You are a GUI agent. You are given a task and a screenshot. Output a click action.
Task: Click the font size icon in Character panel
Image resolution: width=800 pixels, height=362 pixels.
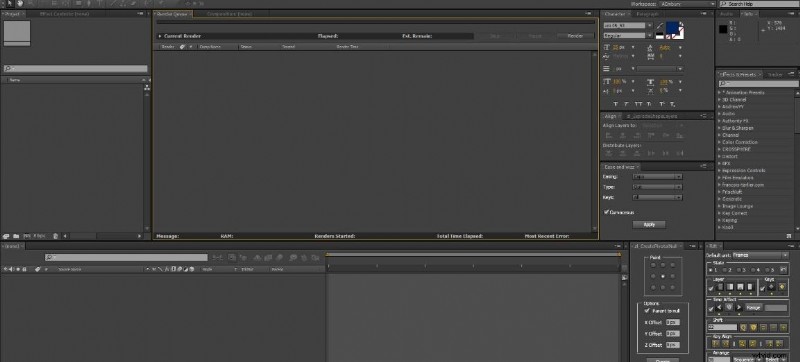click(607, 47)
